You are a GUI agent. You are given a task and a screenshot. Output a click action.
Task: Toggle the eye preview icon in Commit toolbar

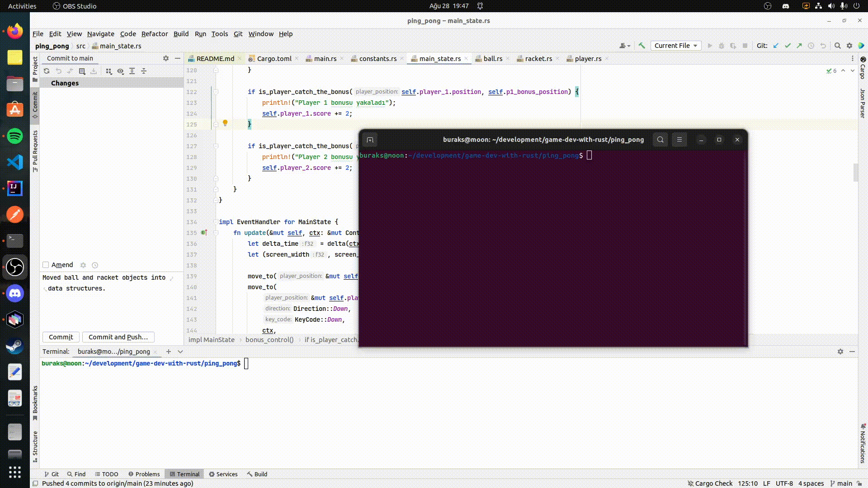(120, 71)
